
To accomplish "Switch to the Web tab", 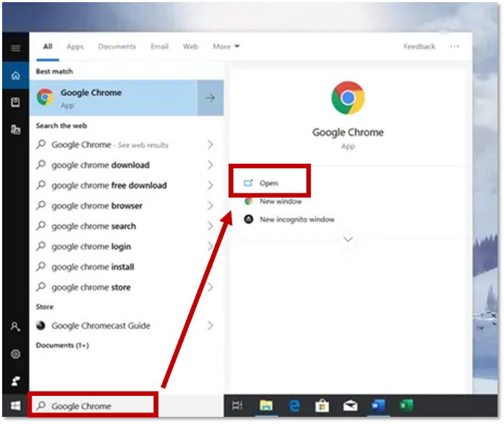I will 190,47.
